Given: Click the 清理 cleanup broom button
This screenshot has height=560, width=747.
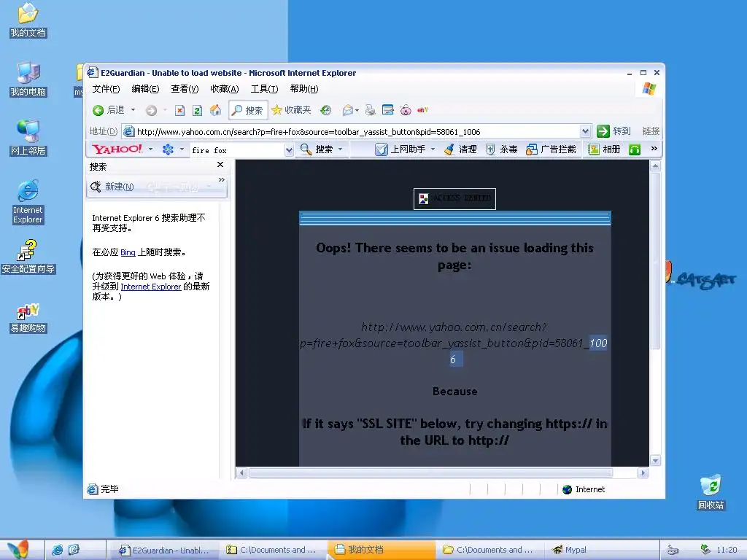Looking at the screenshot, I should coord(460,149).
